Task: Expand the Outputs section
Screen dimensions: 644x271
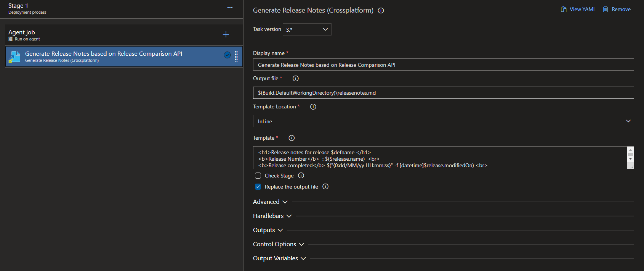Action: coord(268,230)
